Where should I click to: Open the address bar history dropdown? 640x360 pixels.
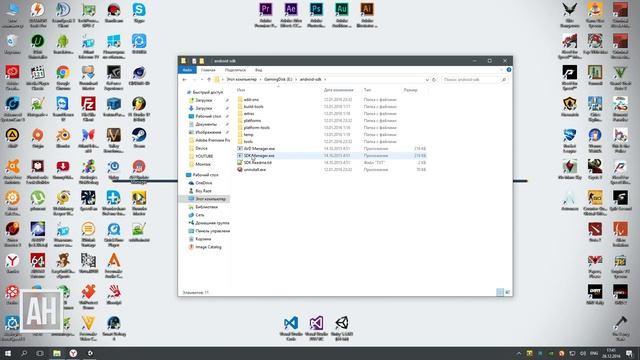pyautogui.click(x=427, y=80)
